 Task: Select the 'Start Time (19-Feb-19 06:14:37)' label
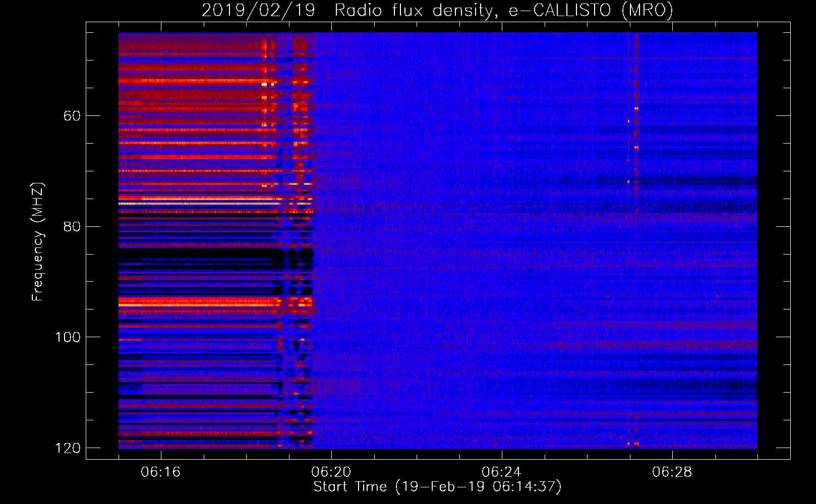pos(437,487)
